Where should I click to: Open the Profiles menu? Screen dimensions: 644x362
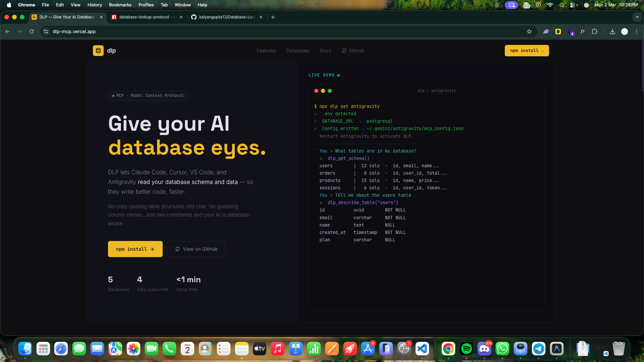[146, 5]
